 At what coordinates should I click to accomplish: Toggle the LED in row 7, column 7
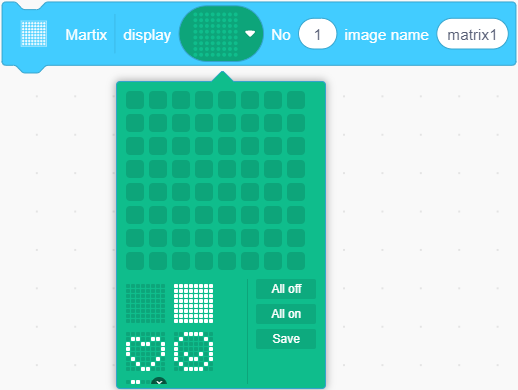click(273, 238)
